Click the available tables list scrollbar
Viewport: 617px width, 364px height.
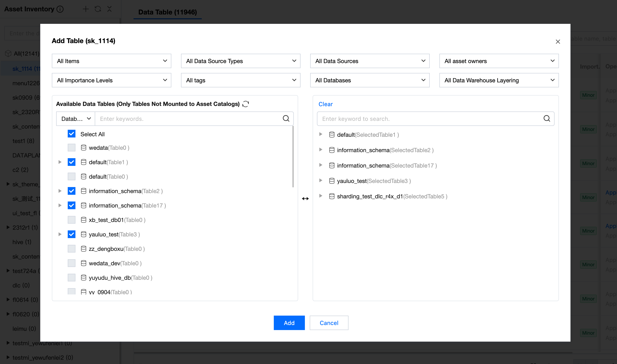[x=293, y=157]
